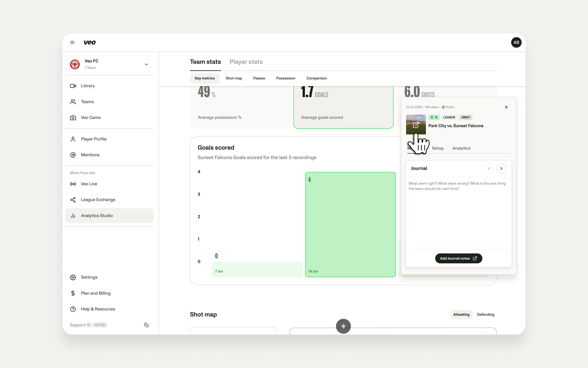Click the 0 - 4 score badge
Screen dimensions: 588x368
click(x=434, y=117)
